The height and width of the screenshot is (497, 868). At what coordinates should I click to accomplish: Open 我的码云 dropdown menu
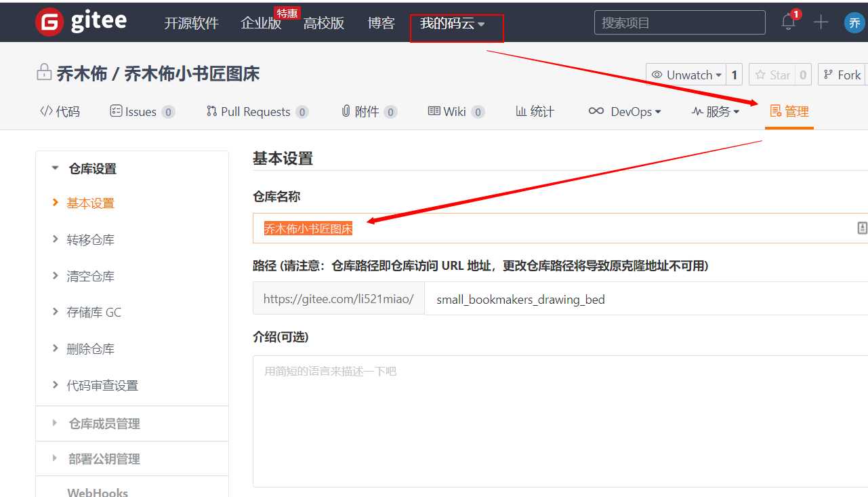pyautogui.click(x=453, y=23)
